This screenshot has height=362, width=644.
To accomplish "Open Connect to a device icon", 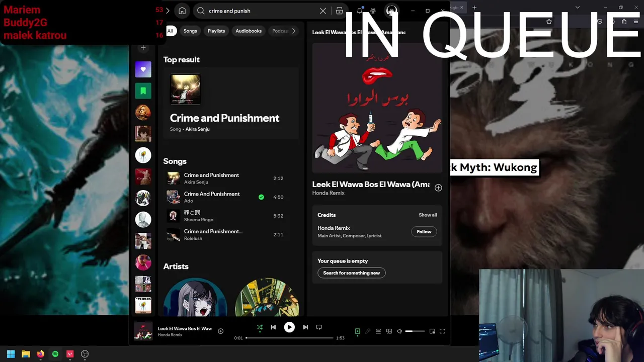I will click(389, 331).
